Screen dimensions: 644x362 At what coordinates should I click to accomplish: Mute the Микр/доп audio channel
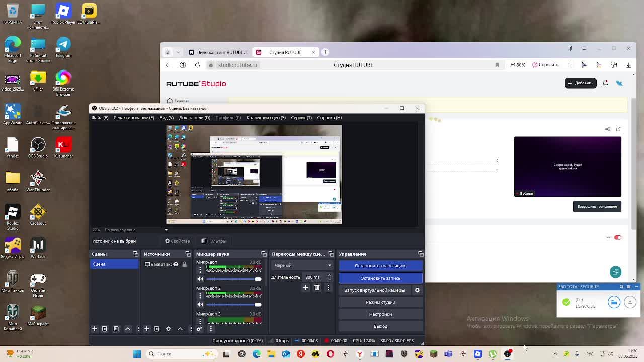200,279
